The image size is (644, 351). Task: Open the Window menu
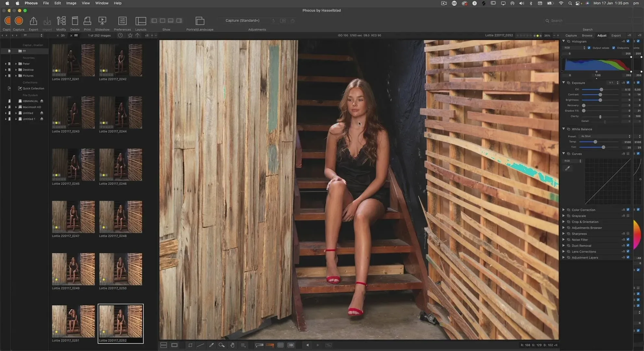coord(102,3)
